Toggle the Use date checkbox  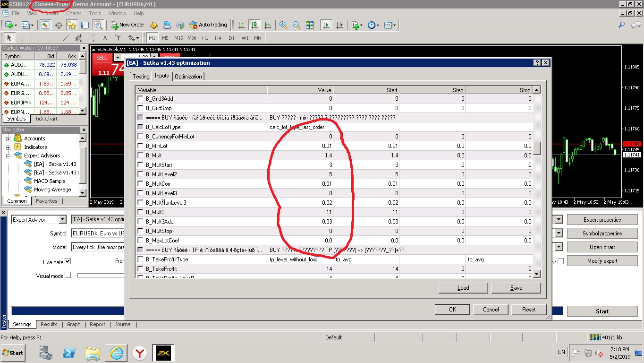68,261
